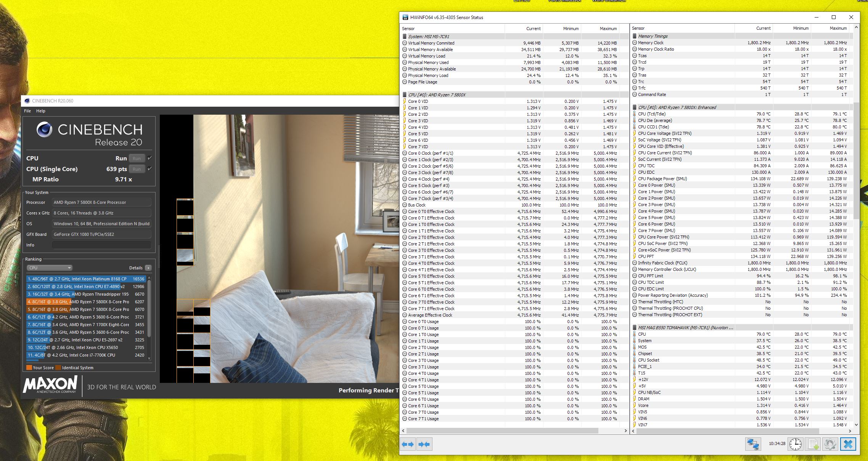868x461 pixels.
Task: Toggle the CPU Single Core test checkbox
Action: 150,169
